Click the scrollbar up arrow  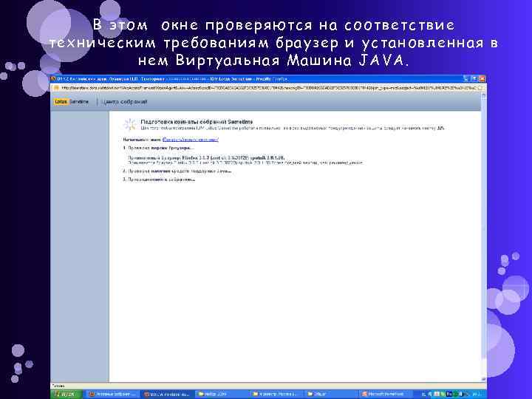click(x=483, y=96)
